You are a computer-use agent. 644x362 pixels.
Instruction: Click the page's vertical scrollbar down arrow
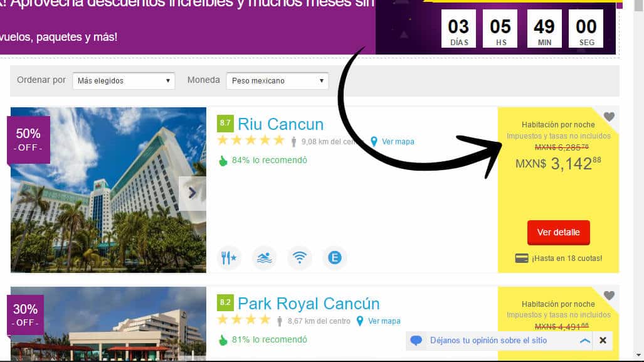pos(638,355)
